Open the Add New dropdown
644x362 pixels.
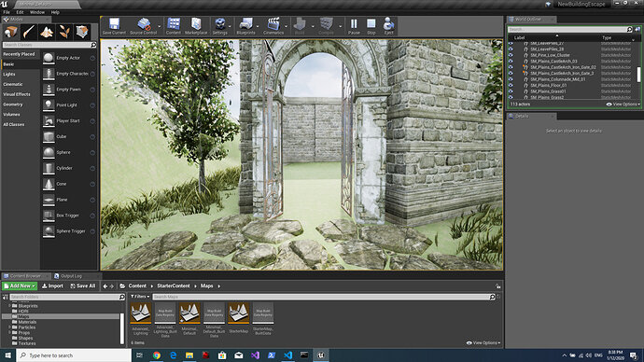20,285
